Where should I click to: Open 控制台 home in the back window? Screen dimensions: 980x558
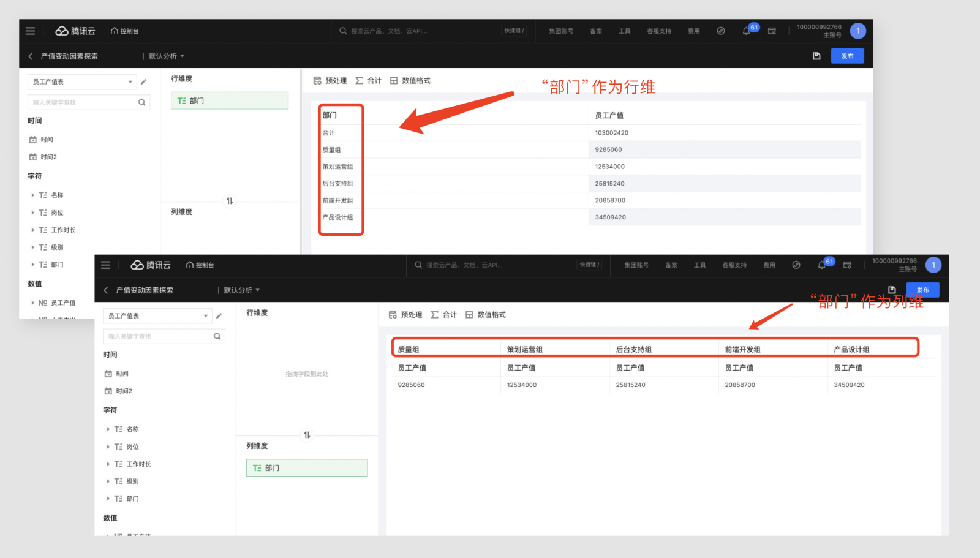(x=125, y=31)
